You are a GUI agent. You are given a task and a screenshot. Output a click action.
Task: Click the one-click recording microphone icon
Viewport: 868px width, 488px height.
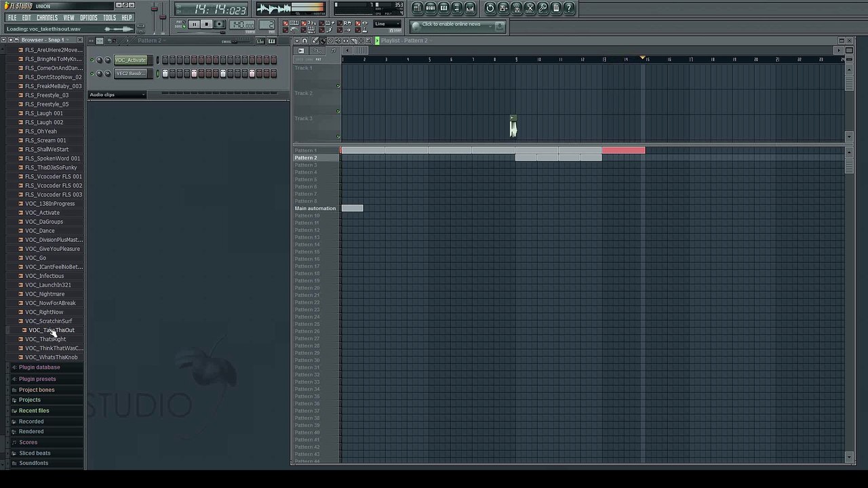[542, 8]
